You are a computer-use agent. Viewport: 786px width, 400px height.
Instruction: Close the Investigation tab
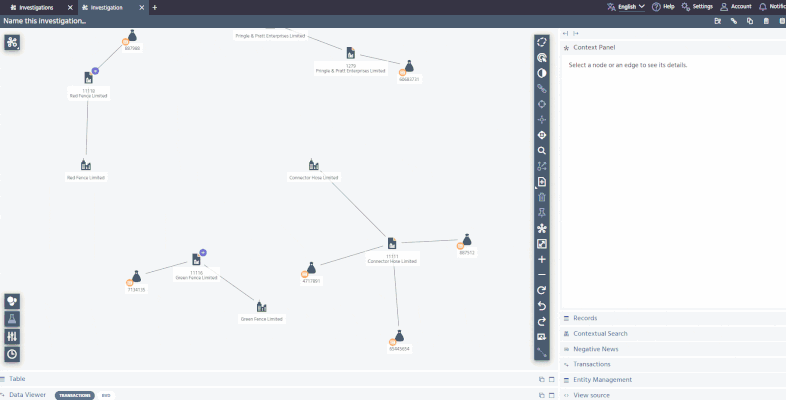click(142, 8)
